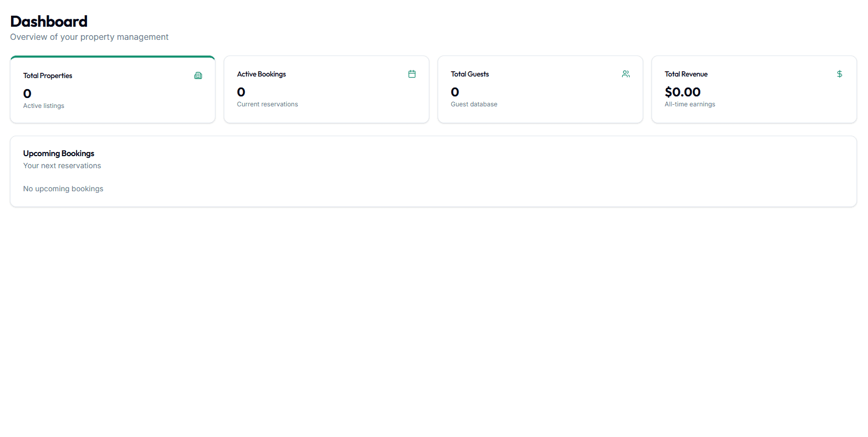Click the zero count above Current reservations
The width and height of the screenshot is (868, 437).
coord(241,92)
